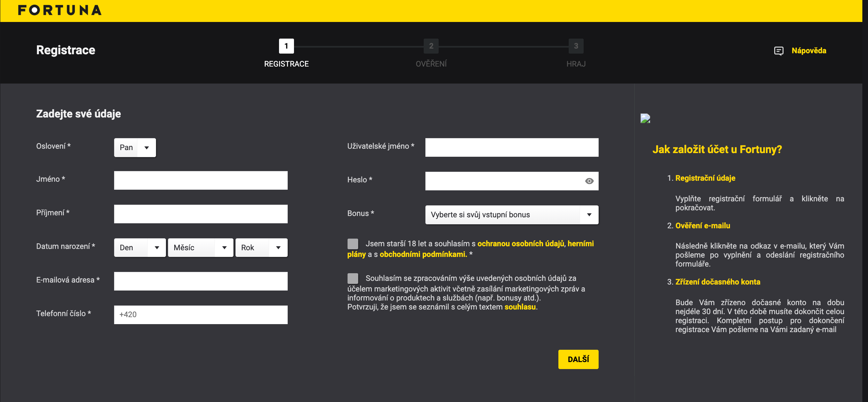868x402 pixels.
Task: Expand the Bonus selection dropdown
Action: point(511,215)
